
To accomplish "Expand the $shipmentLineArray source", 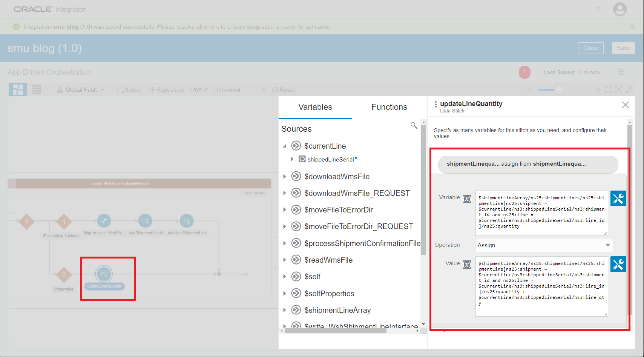I will click(x=285, y=310).
